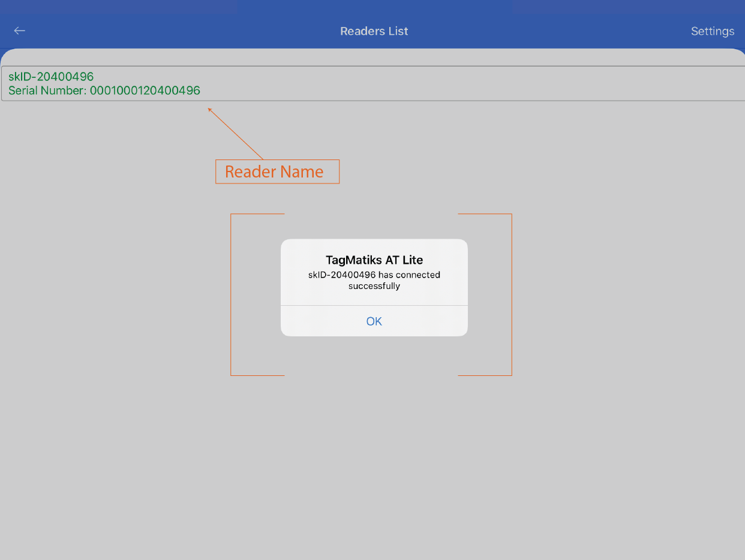745x560 pixels.
Task: Open Settings from the top bar
Action: tap(712, 31)
